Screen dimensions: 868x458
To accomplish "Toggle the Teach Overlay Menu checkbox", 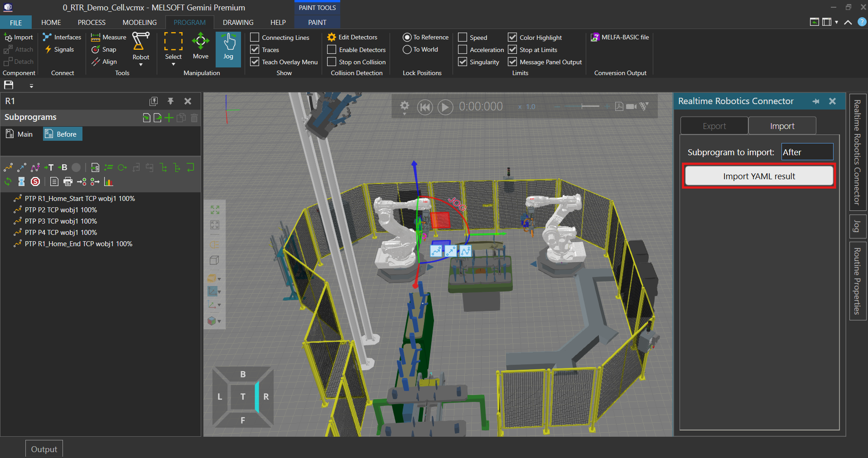I will point(255,62).
